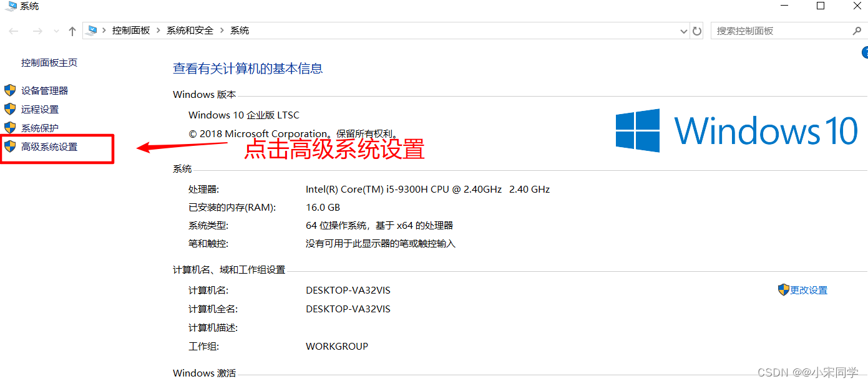This screenshot has width=868, height=384.
Task: Open 系统保护 in the sidebar
Action: click(40, 128)
